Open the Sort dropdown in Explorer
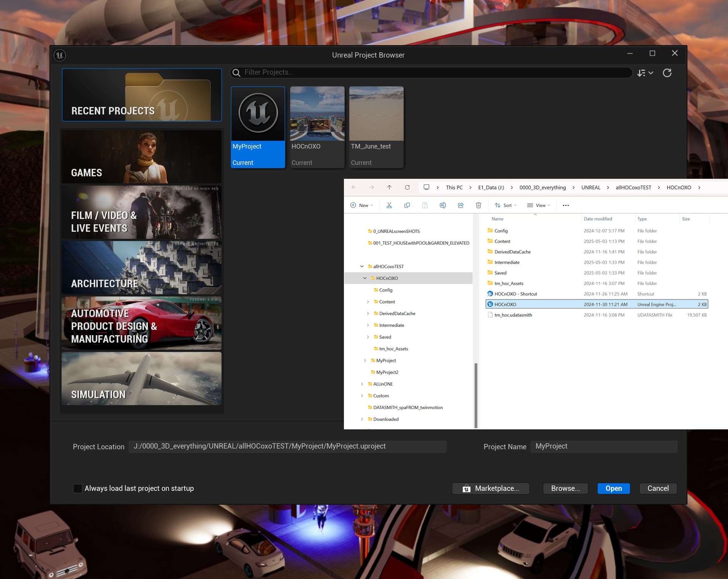Image resolution: width=728 pixels, height=579 pixels. click(x=505, y=205)
